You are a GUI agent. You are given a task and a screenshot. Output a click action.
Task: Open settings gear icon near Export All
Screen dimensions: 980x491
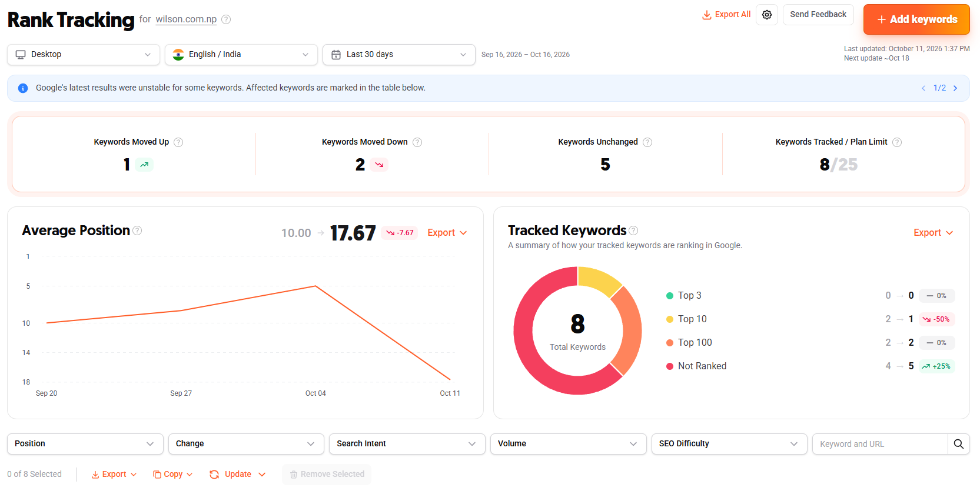[767, 15]
